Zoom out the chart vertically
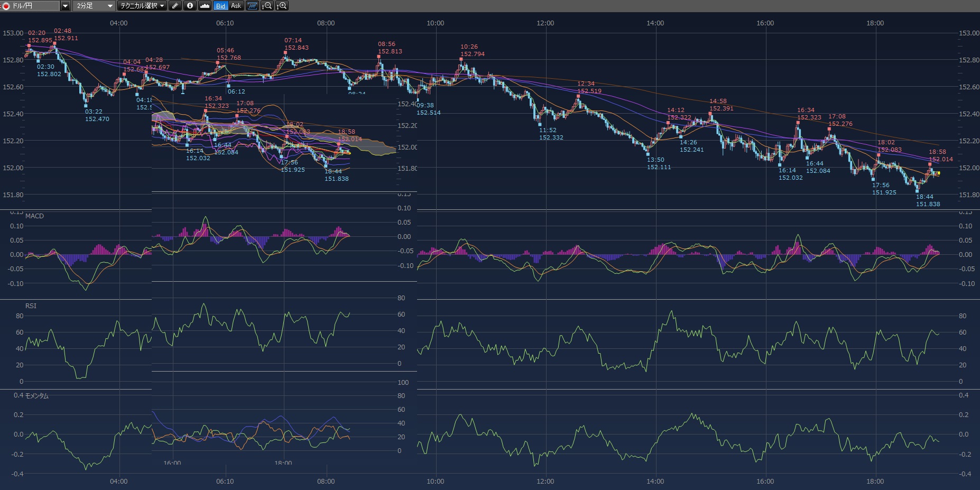Screen dimensions: 980x490 tap(267, 6)
